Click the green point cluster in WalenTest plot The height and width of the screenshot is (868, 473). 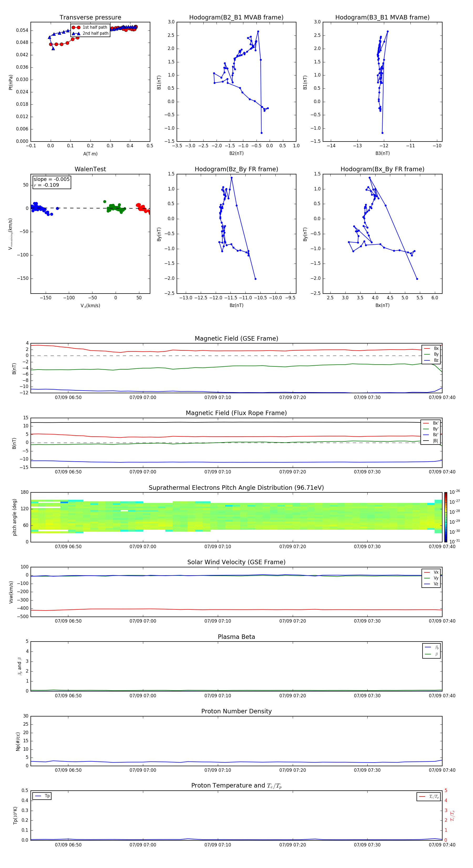115,208
